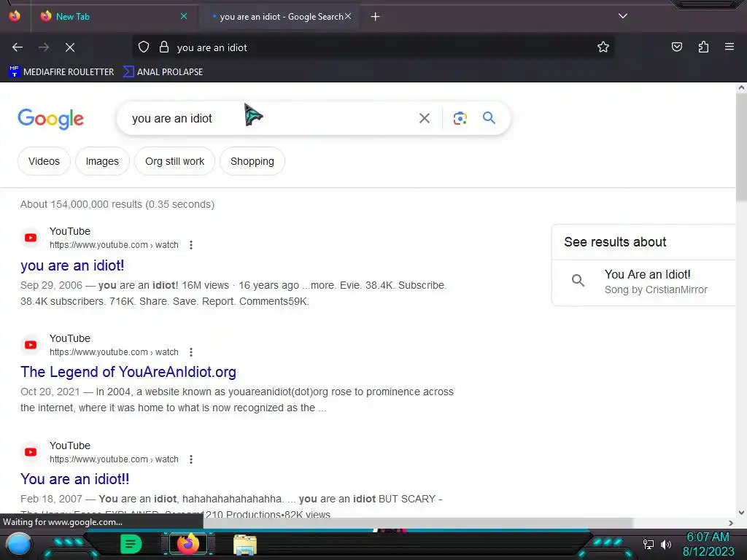This screenshot has height=560, width=747.
Task: Filter results by Shopping
Action: pos(252,161)
